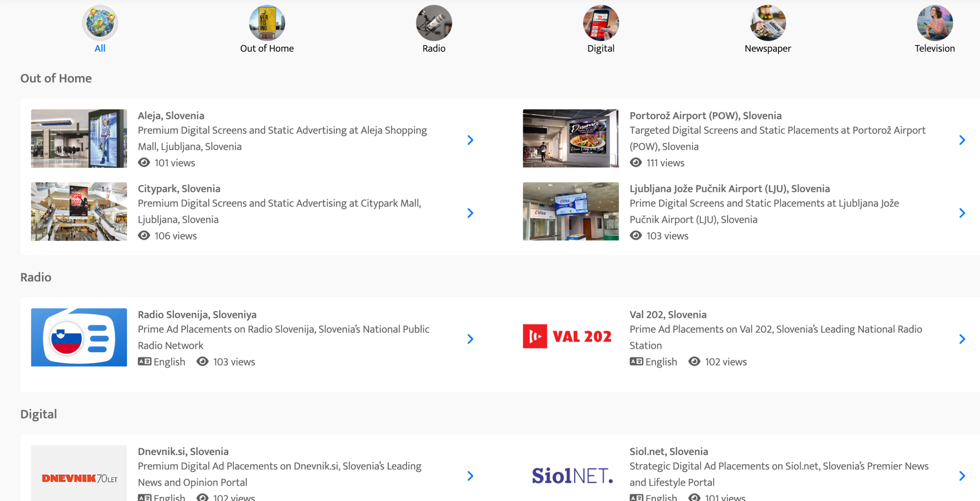Select the All category globe icon

coord(100,23)
